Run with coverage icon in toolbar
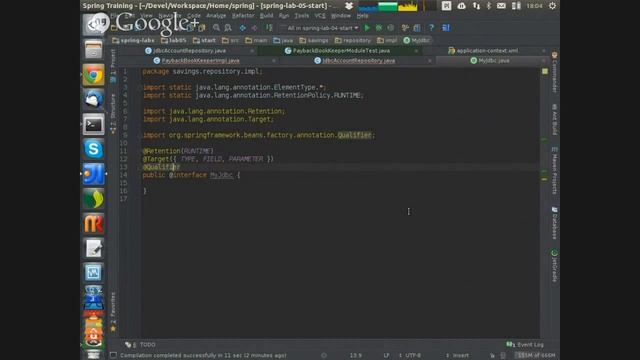This screenshot has width=640, height=360. [x=391, y=28]
